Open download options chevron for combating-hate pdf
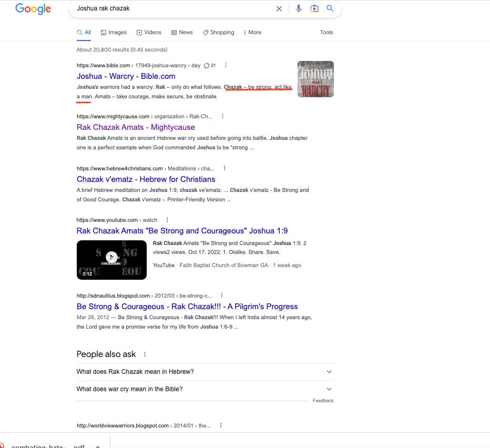Image resolution: width=490 pixels, height=448 pixels. tap(98, 446)
